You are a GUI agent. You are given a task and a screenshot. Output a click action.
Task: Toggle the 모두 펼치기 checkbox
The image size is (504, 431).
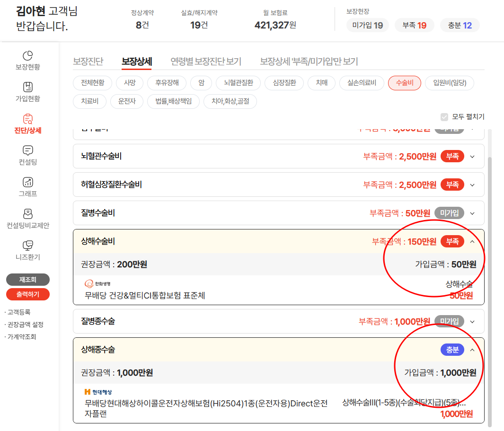pos(444,117)
